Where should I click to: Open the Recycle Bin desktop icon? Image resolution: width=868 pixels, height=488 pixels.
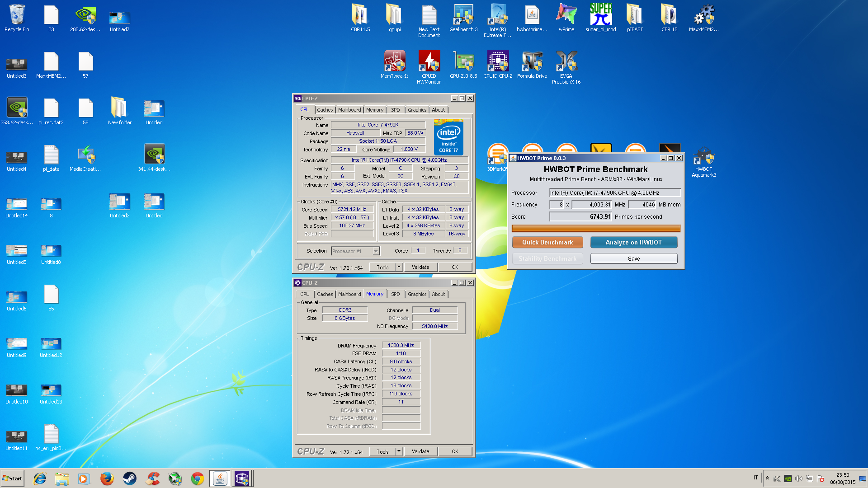click(17, 19)
